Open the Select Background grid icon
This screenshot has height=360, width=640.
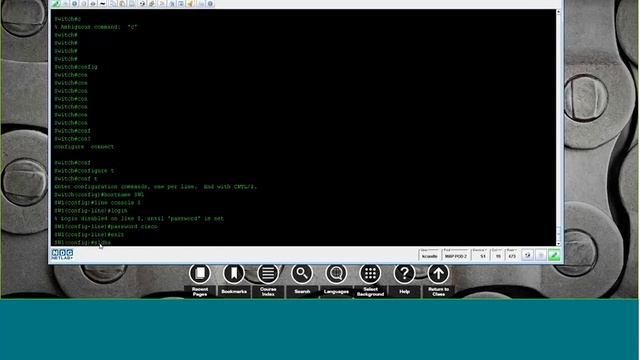[370, 273]
